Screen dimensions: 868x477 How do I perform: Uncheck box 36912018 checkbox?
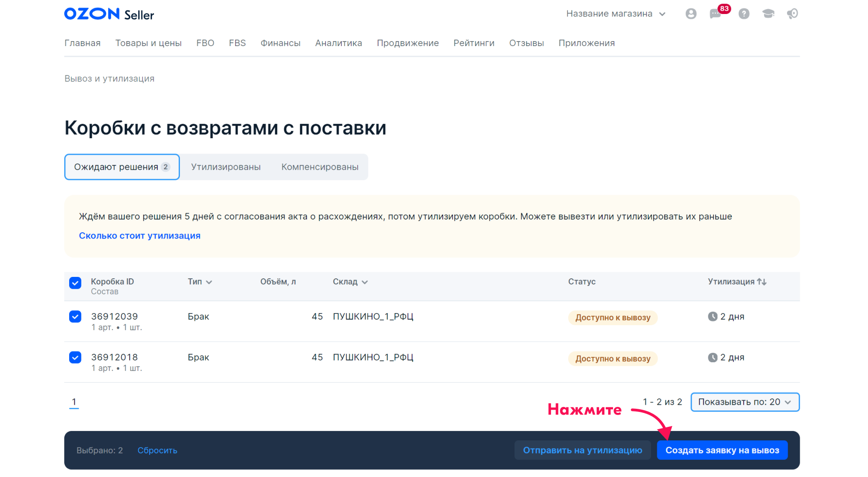click(x=75, y=357)
